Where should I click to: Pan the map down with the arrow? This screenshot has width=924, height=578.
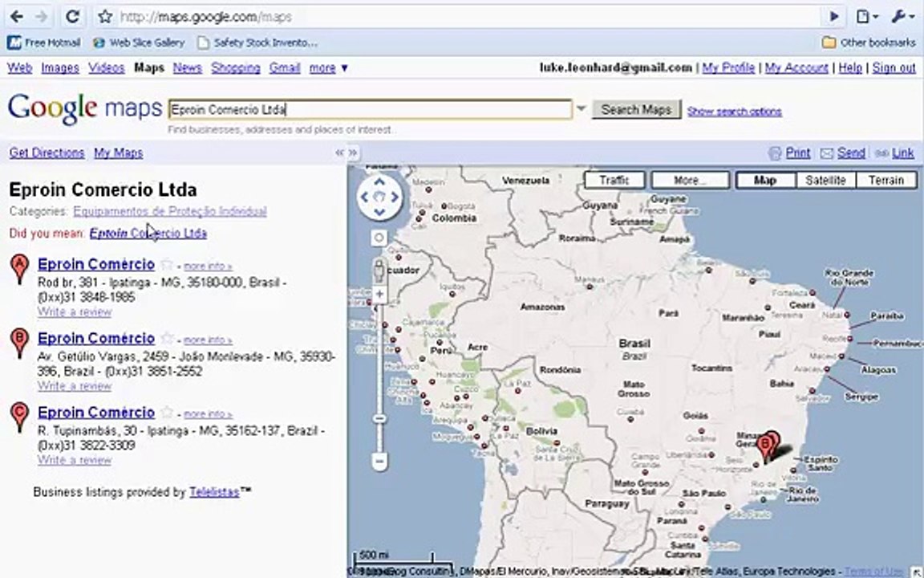[379, 212]
